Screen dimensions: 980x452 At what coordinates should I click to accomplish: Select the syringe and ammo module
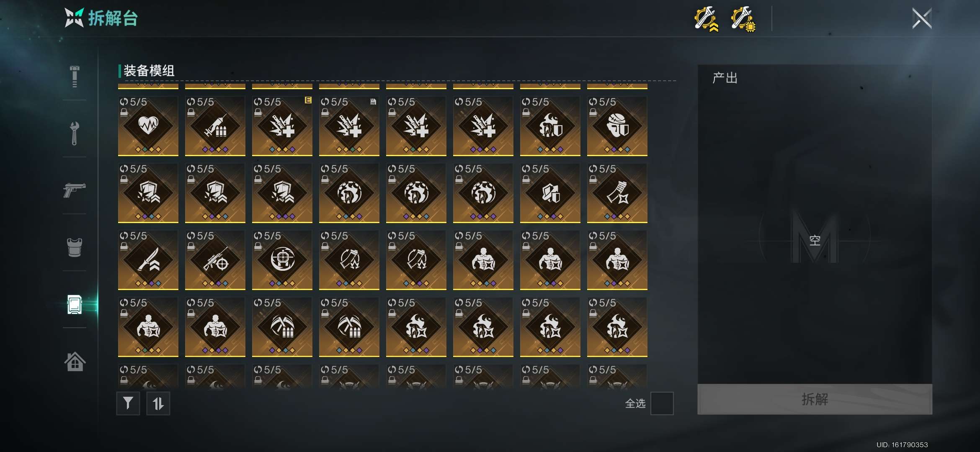[215, 126]
